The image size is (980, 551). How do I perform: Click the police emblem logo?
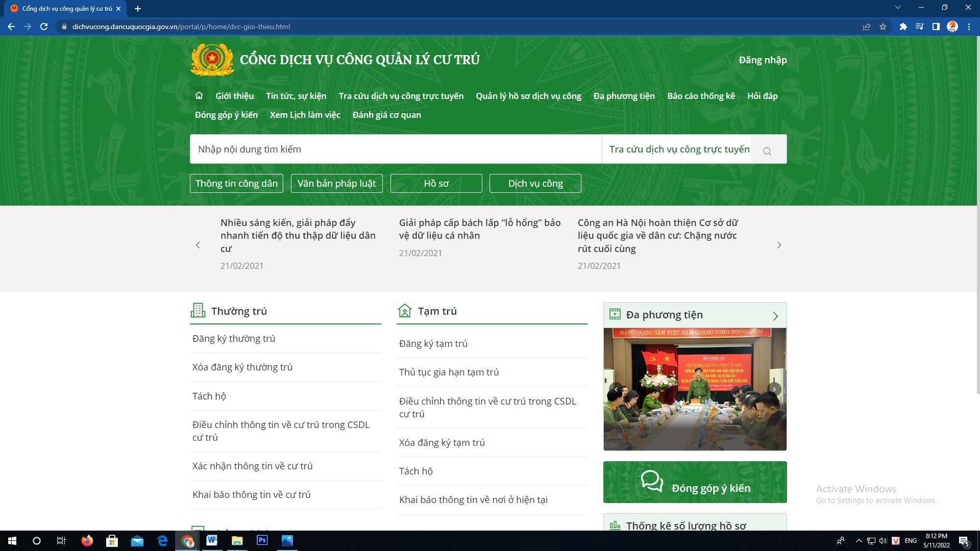click(212, 60)
